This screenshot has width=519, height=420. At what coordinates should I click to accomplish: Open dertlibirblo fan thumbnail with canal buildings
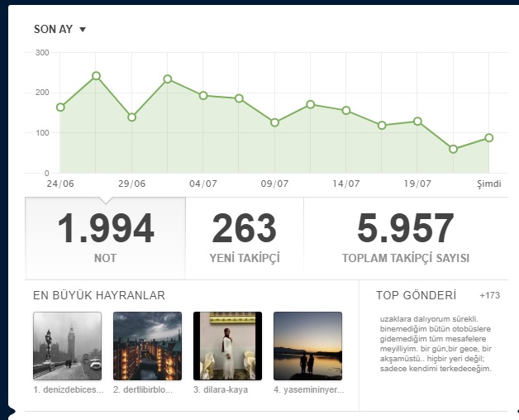(x=147, y=346)
